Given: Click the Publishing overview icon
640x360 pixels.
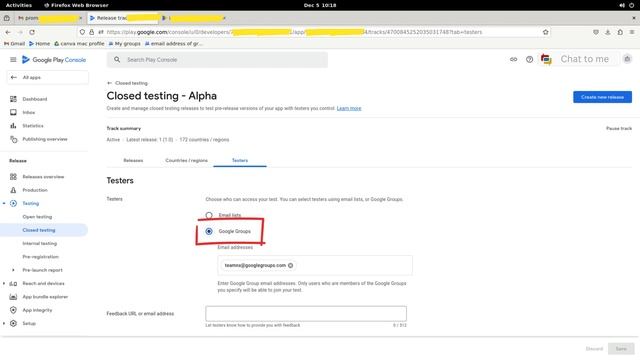Looking at the screenshot, I should tap(13, 139).
